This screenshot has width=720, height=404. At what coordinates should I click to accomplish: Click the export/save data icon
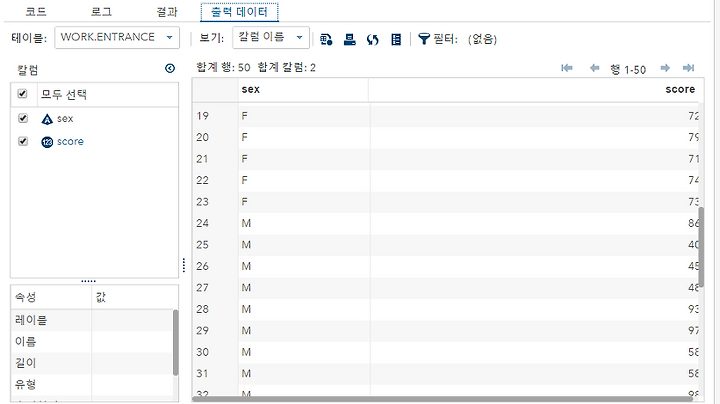349,39
